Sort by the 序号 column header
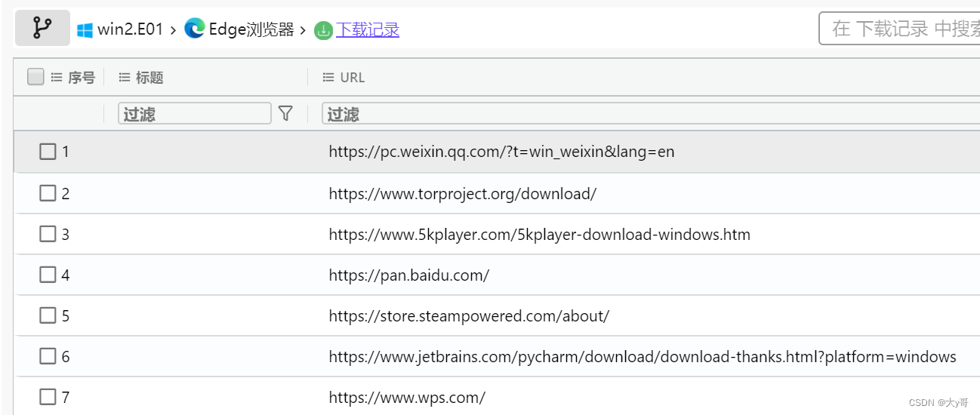980x415 pixels. (x=82, y=77)
